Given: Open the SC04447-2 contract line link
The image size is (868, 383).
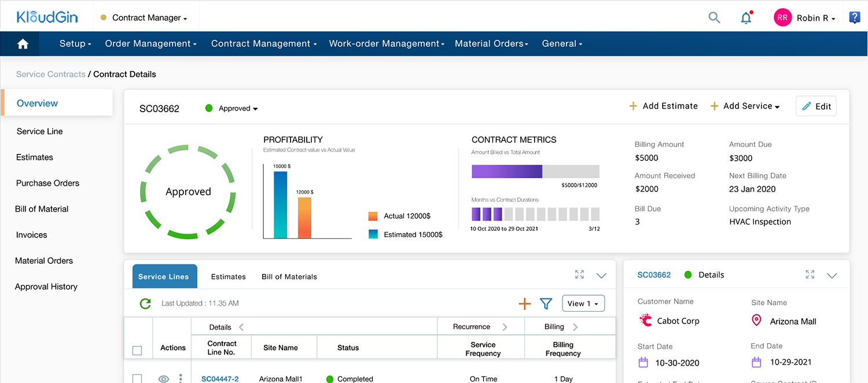Looking at the screenshot, I should pyautogui.click(x=220, y=379).
